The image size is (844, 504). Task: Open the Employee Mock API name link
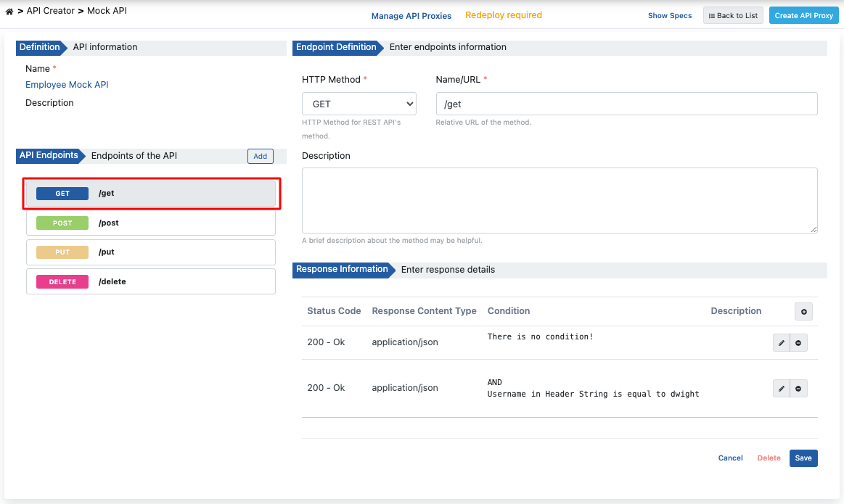pyautogui.click(x=67, y=84)
